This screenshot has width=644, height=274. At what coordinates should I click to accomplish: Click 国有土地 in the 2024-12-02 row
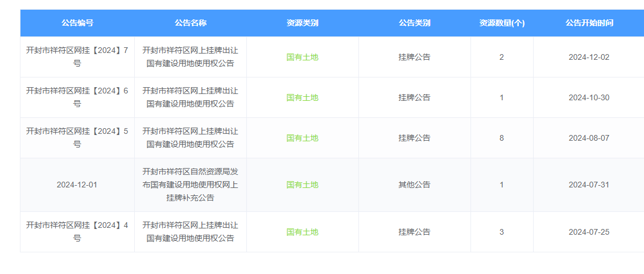tap(302, 57)
